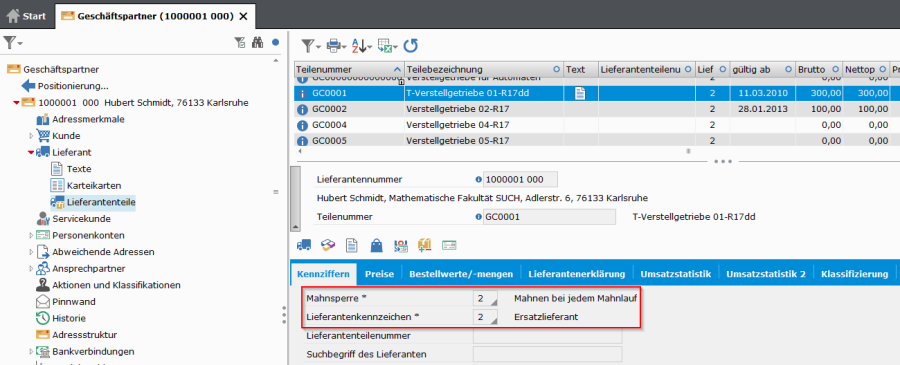
Task: Click the Teilenummer field GC0001
Action: 549,217
